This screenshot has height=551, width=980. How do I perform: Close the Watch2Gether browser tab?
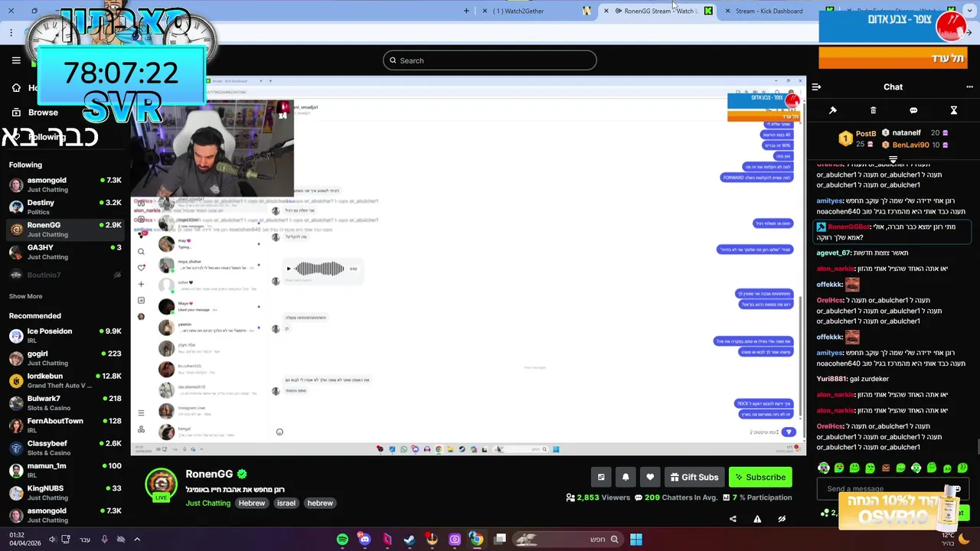point(484,11)
